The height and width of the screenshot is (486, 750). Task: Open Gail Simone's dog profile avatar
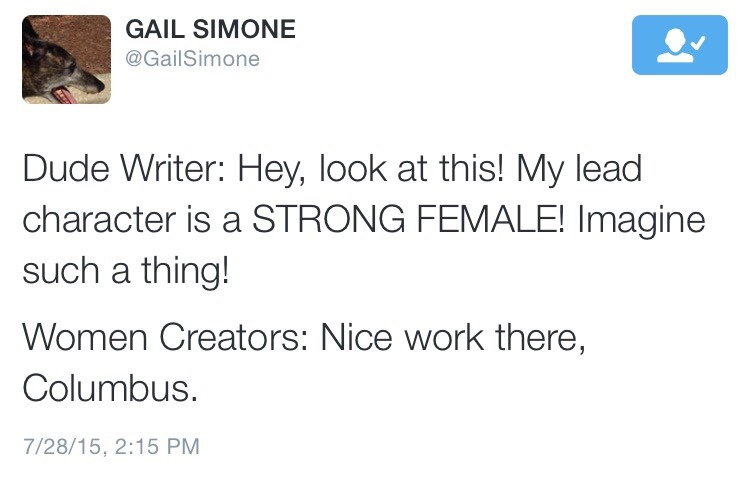click(x=66, y=59)
